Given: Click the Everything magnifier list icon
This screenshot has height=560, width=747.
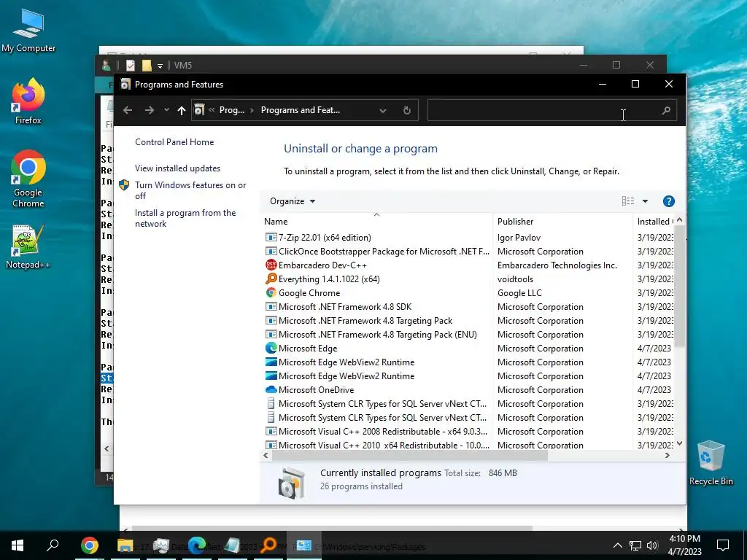Looking at the screenshot, I should coord(271,279).
